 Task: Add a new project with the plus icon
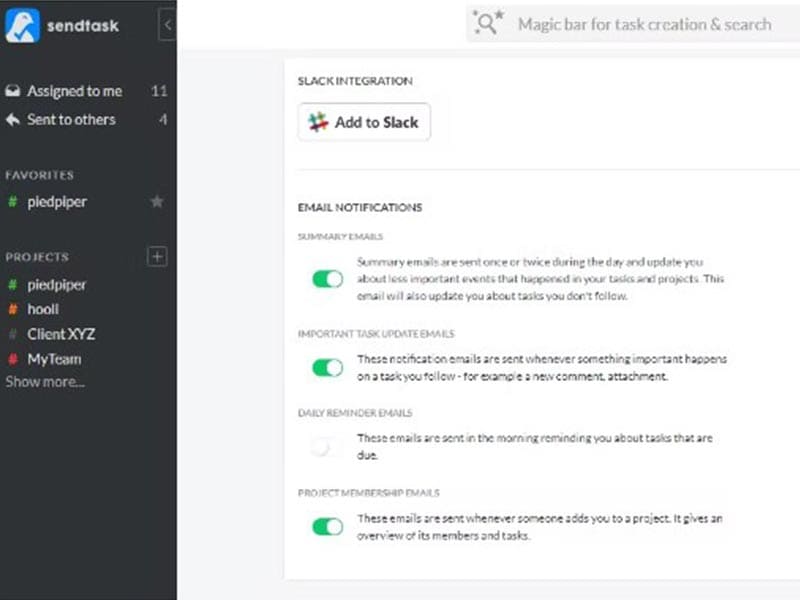click(157, 256)
